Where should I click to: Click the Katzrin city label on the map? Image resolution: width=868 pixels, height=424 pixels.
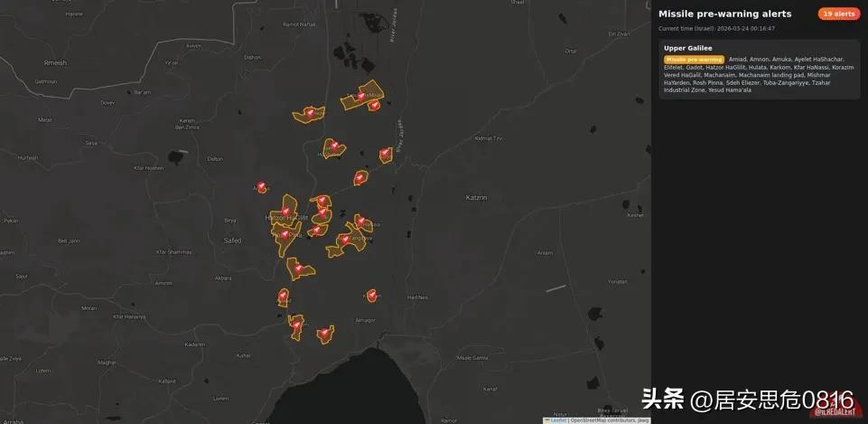pyautogui.click(x=476, y=197)
